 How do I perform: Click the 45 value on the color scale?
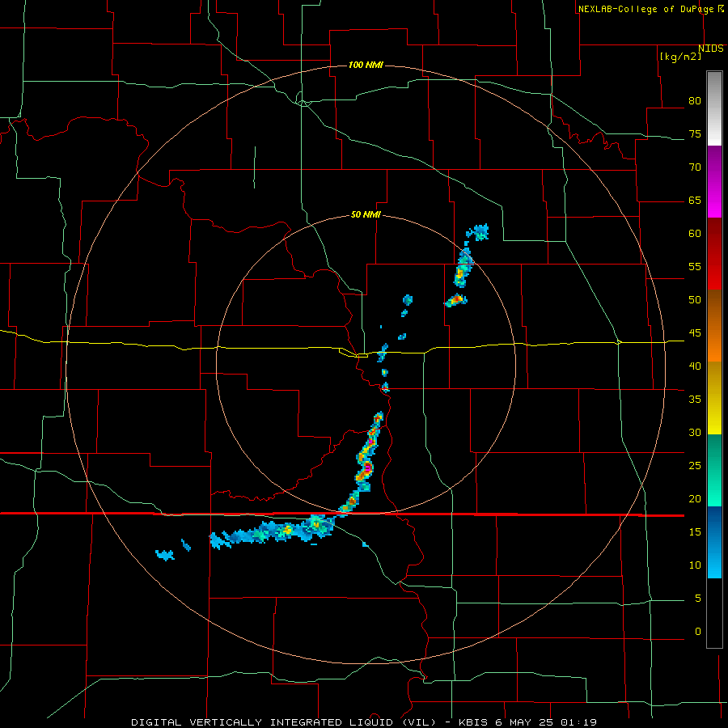[695, 333]
